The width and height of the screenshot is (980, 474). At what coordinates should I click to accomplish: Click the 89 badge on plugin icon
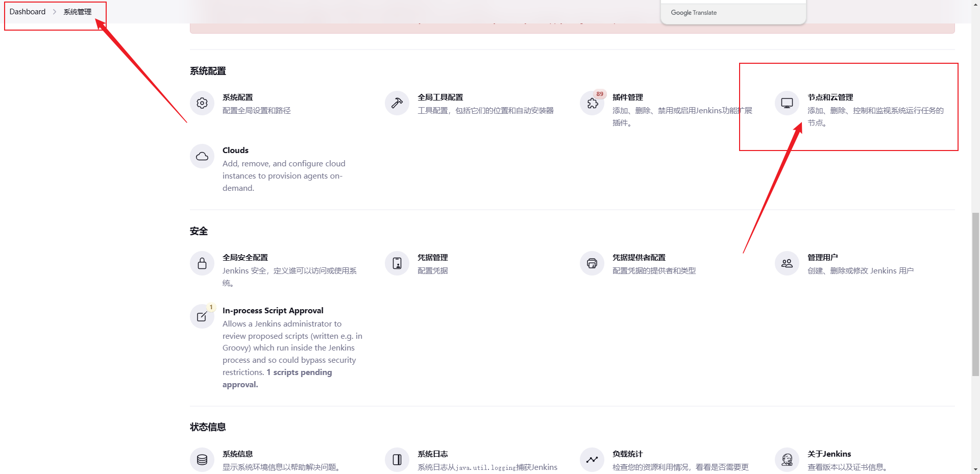pyautogui.click(x=600, y=94)
